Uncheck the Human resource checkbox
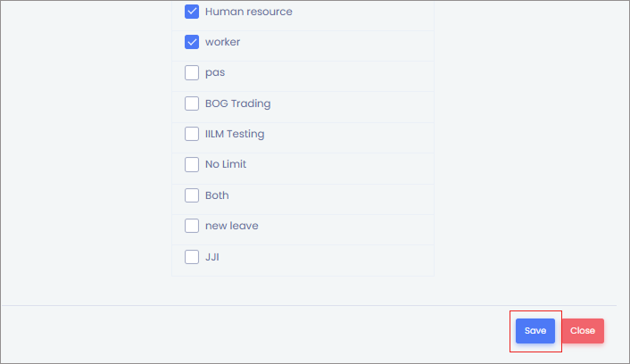The width and height of the screenshot is (630, 364). 192,12
